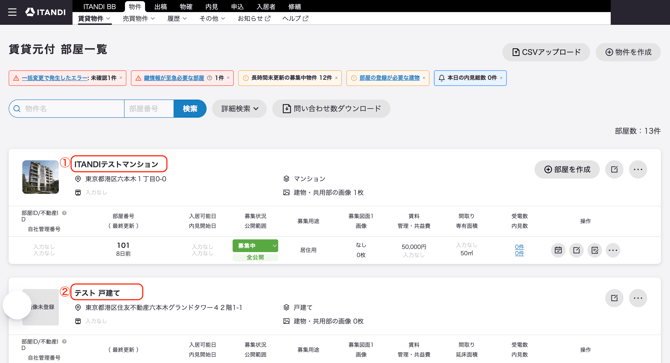Open the hamburger menu beside ITANDI logo
Viewport: 670px width, 363px height.
click(12, 12)
